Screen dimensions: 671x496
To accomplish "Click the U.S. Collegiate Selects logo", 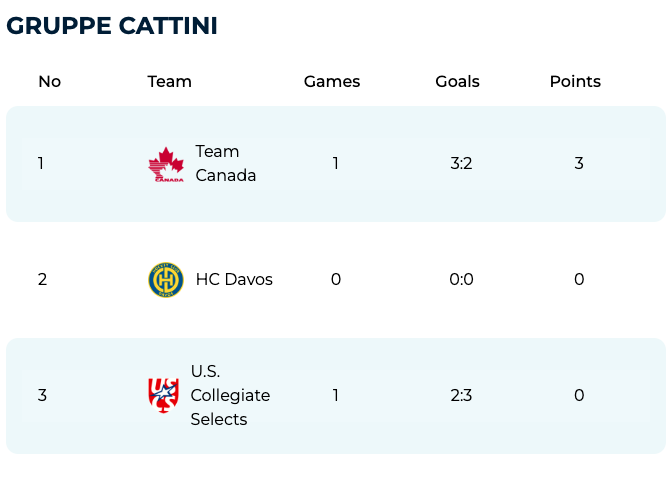I will click(163, 395).
